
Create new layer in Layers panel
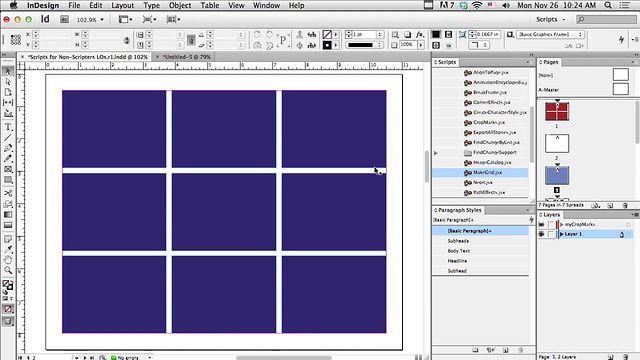610,357
